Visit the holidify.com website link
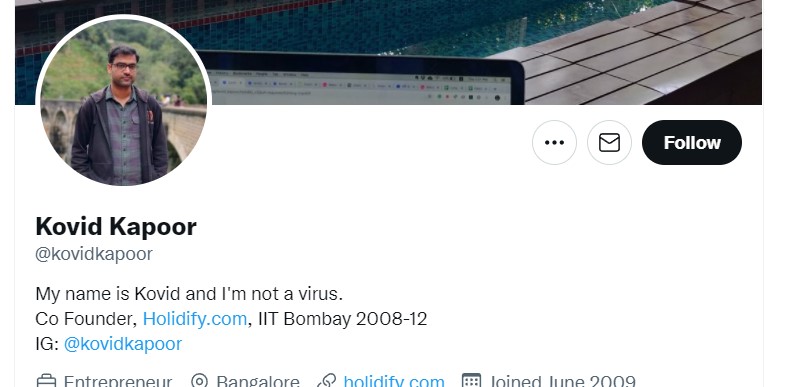 (x=394, y=381)
